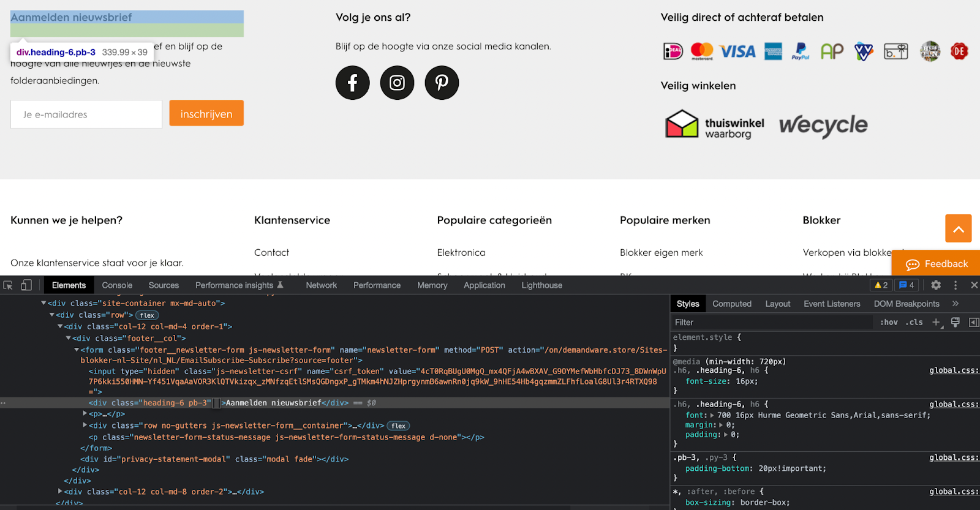
Task: Switch to the Console tab
Action: pos(117,285)
